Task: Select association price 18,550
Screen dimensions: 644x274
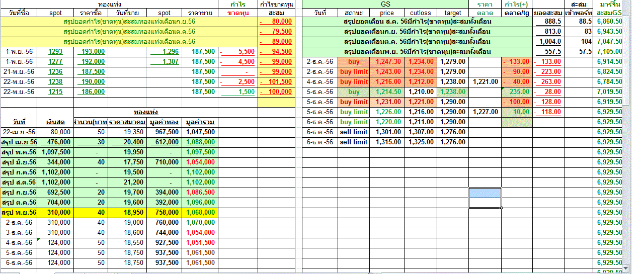Action: click(x=128, y=243)
